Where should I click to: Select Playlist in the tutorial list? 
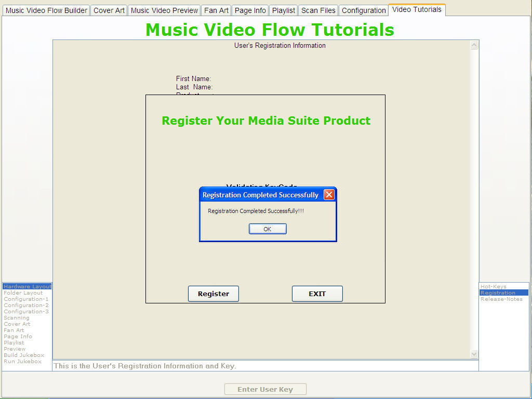click(27, 343)
